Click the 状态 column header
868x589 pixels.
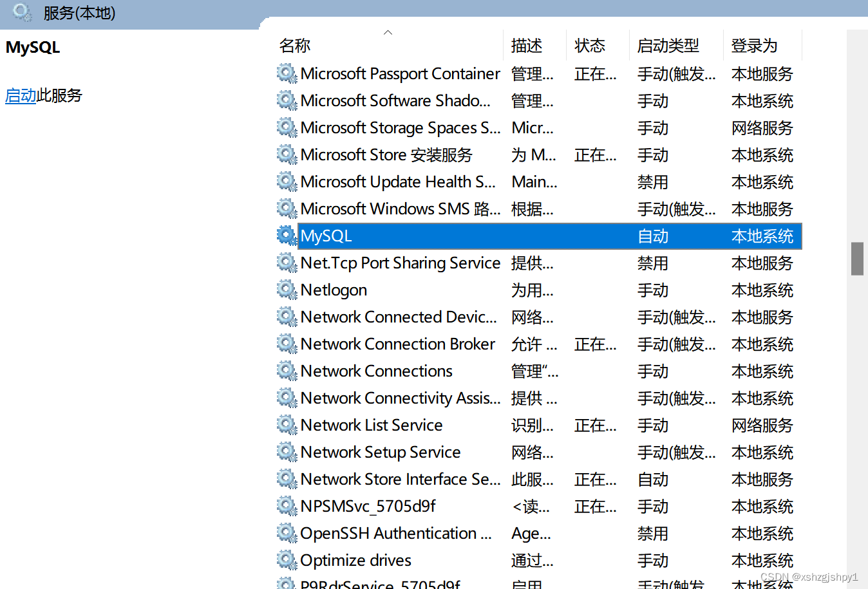tap(589, 45)
